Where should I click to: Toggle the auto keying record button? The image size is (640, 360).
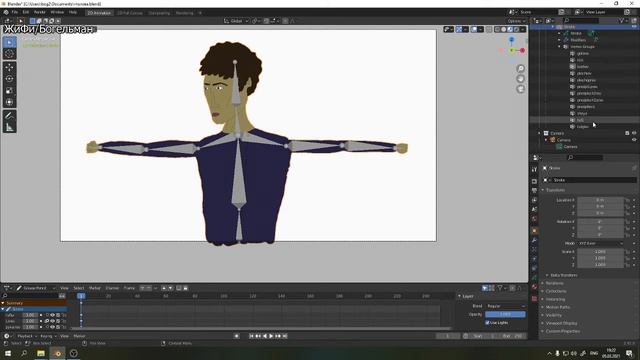(236, 336)
